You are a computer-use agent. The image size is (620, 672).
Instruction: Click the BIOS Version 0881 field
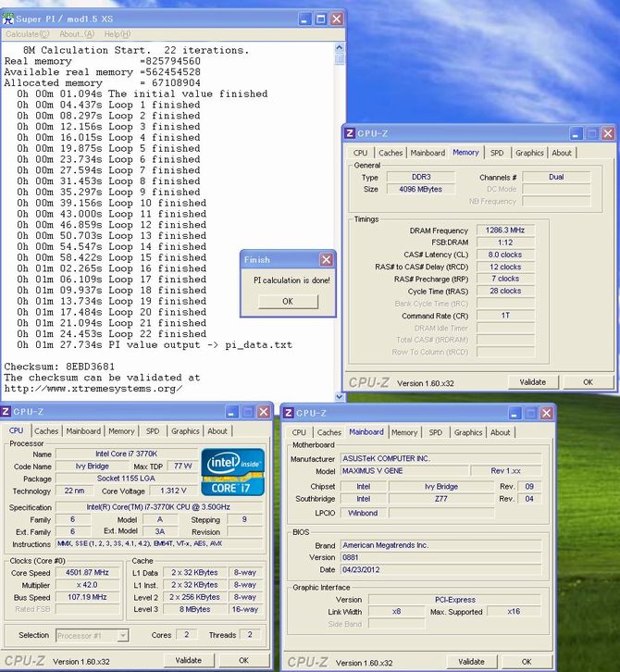440,557
